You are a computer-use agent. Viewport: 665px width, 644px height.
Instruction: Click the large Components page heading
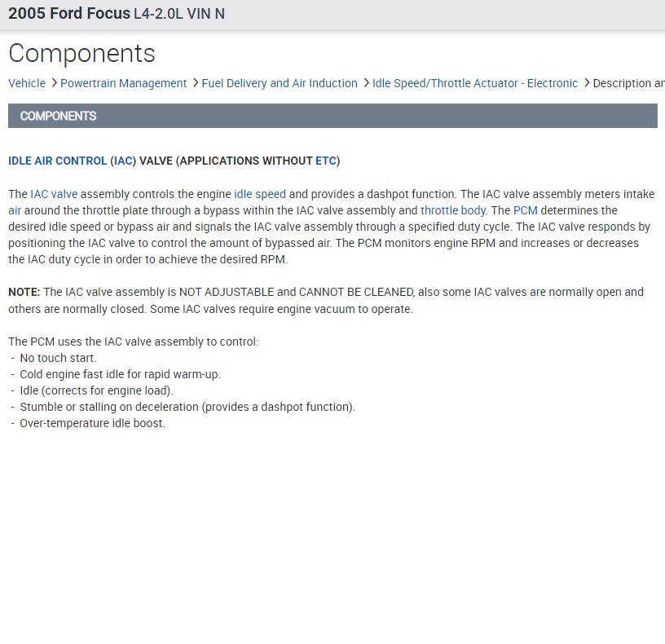click(81, 54)
